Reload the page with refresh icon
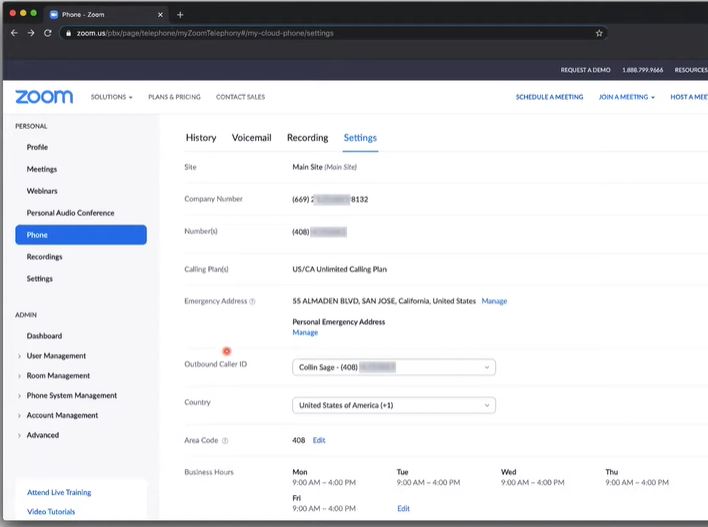This screenshot has width=708, height=527. click(47, 33)
